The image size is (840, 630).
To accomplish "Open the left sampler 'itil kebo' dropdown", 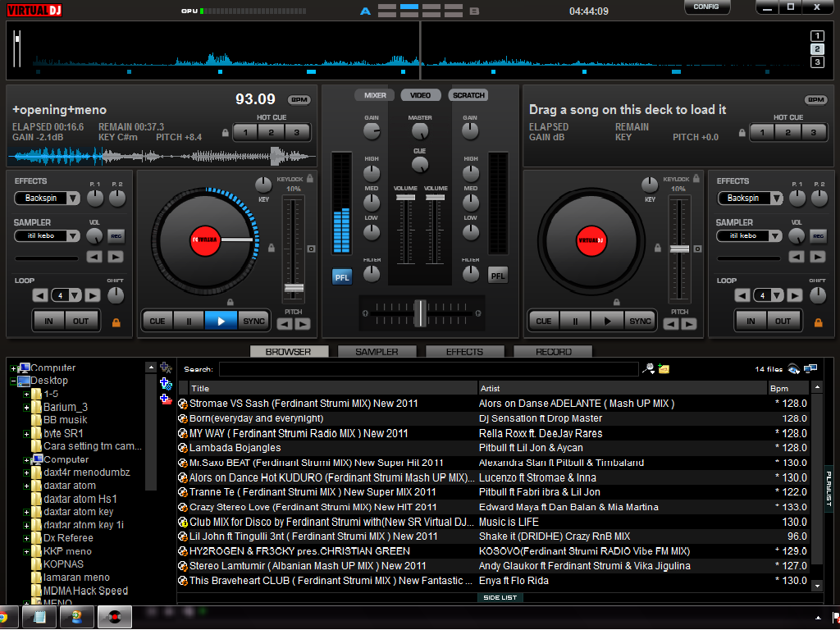I will click(73, 235).
